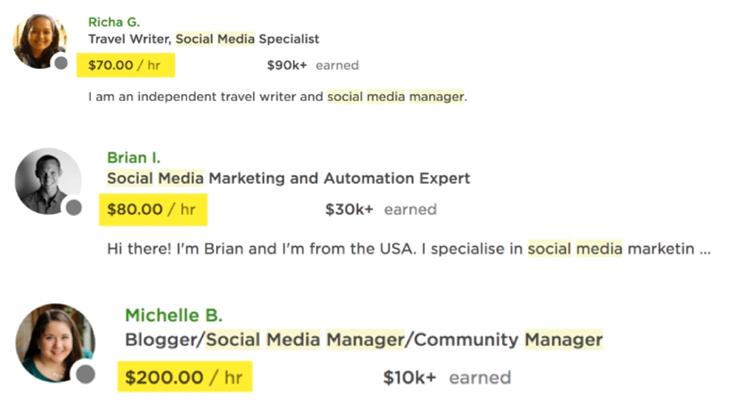Click Richa G.'s gray status dot
The height and width of the screenshot is (404, 736).
coord(61,63)
